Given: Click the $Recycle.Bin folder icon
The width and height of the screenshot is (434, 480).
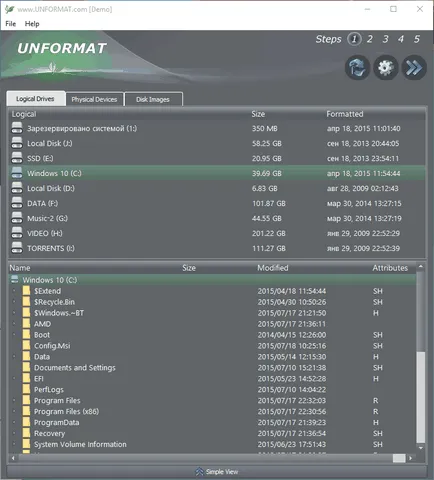Looking at the screenshot, I should pos(26,302).
